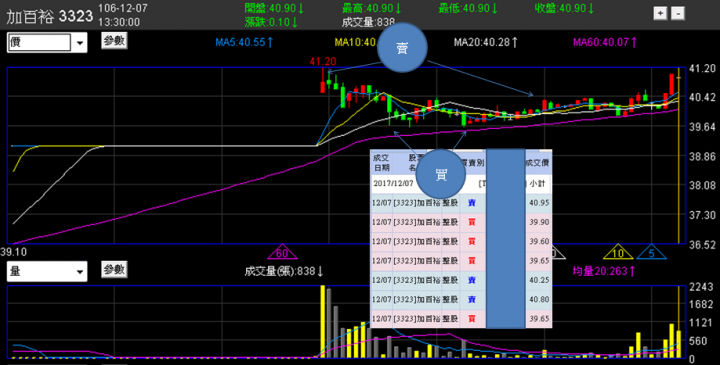Click the 成交日期 column header
The height and width of the screenshot is (365, 720).
(381, 163)
